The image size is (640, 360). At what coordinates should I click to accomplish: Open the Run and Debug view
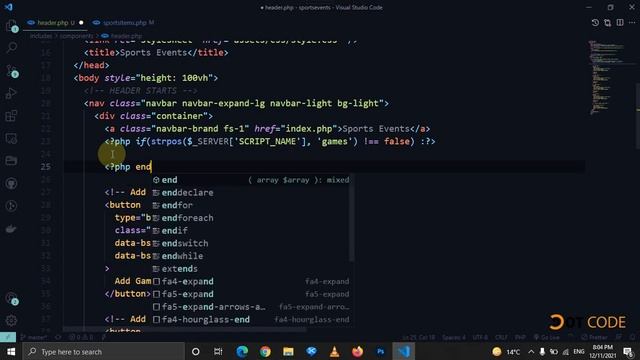[x=11, y=93]
